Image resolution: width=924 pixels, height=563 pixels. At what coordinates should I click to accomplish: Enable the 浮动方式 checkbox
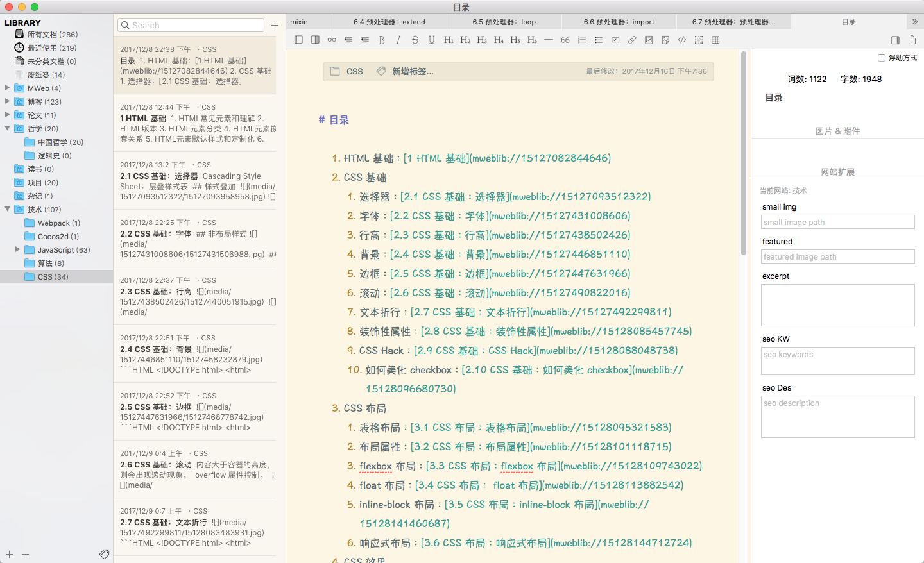[882, 58]
